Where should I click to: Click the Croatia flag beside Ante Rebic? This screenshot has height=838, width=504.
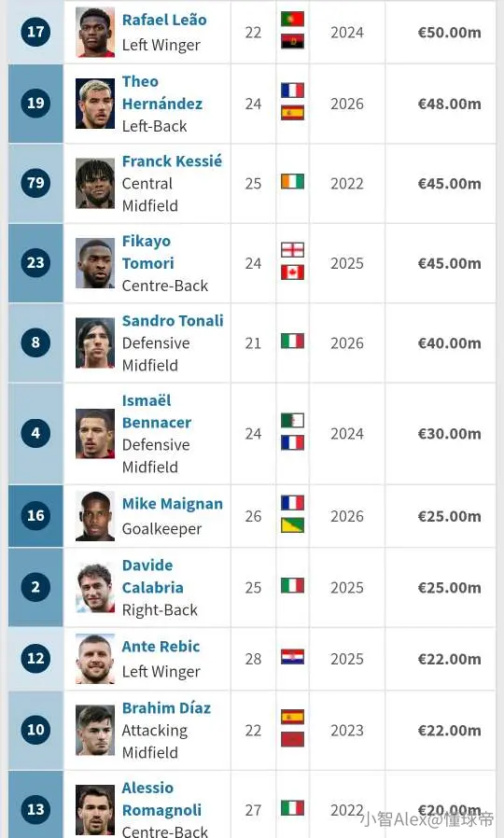click(292, 656)
